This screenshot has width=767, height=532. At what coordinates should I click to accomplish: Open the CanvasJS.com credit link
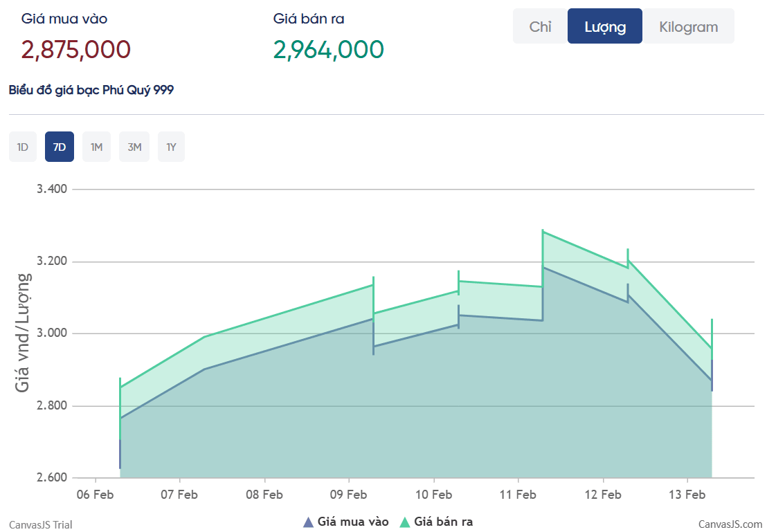click(x=730, y=524)
